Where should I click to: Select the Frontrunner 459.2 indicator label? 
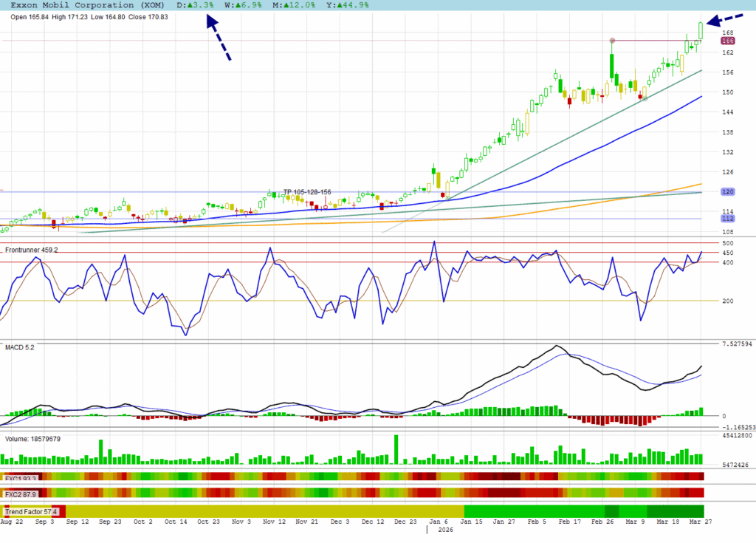point(32,250)
